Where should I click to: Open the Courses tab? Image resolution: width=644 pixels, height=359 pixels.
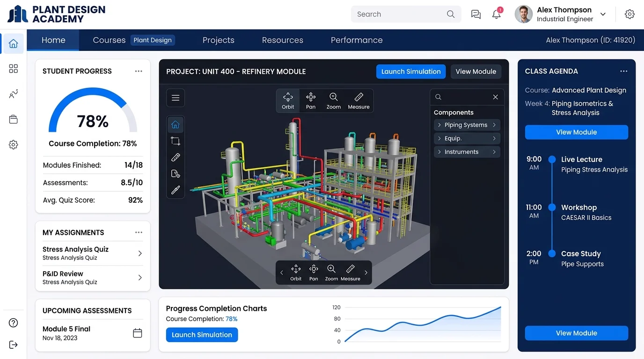click(109, 40)
